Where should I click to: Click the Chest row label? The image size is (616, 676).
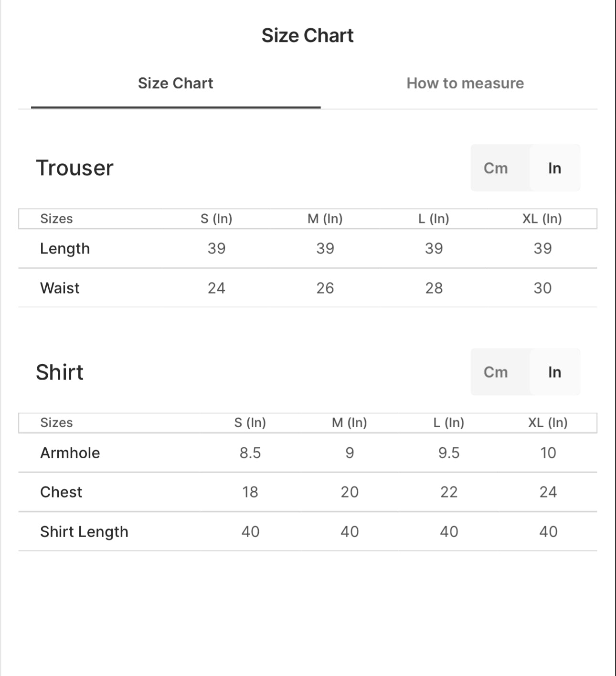(x=61, y=492)
